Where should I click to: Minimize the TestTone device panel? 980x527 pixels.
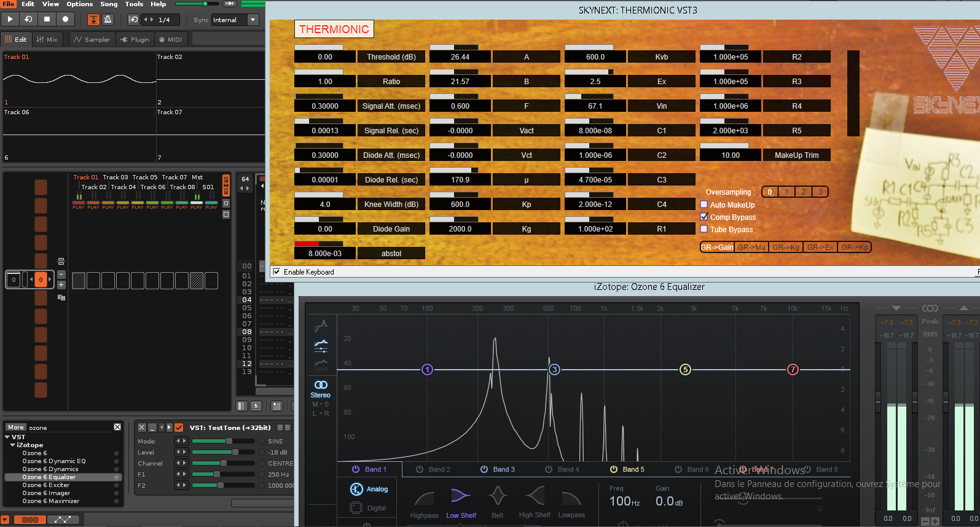pyautogui.click(x=152, y=427)
